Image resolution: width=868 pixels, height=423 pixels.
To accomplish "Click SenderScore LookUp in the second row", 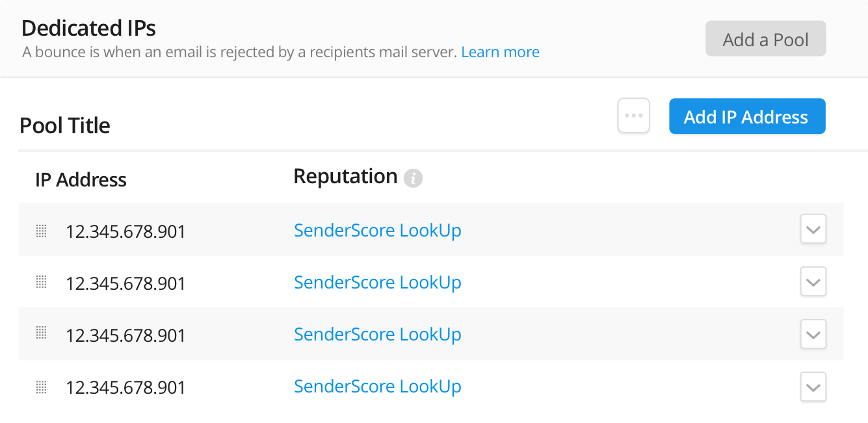I will tap(377, 283).
